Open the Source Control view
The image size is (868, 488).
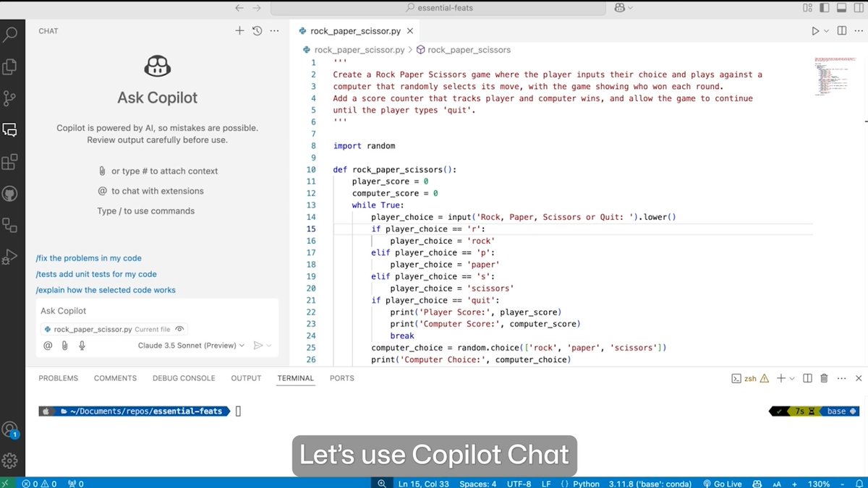click(x=10, y=98)
